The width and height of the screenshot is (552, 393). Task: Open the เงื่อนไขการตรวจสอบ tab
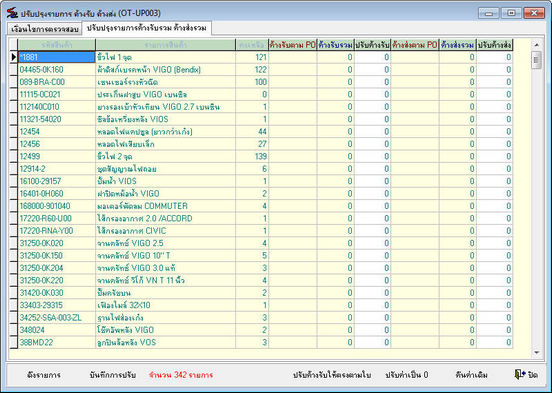(44, 29)
